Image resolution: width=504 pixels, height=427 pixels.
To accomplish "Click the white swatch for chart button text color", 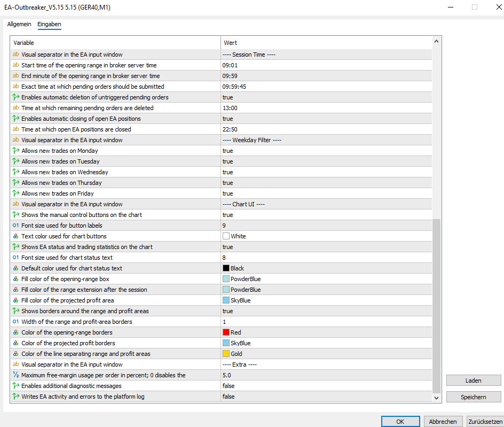I will pyautogui.click(x=226, y=236).
